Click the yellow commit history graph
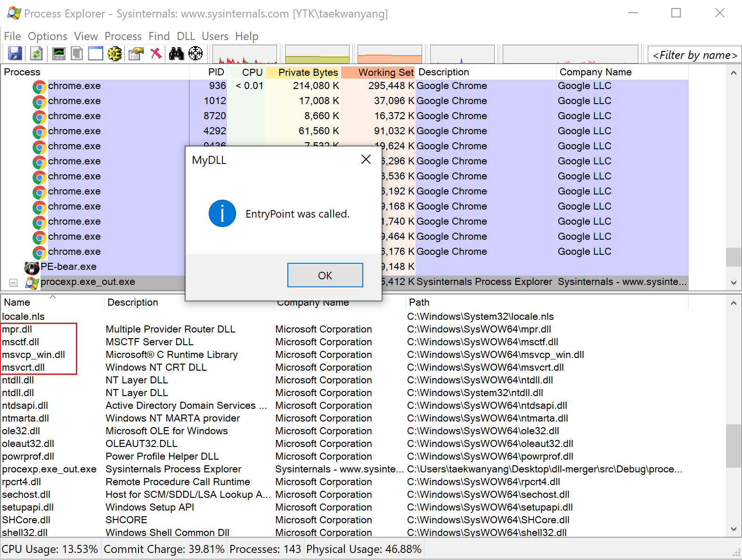 click(318, 54)
